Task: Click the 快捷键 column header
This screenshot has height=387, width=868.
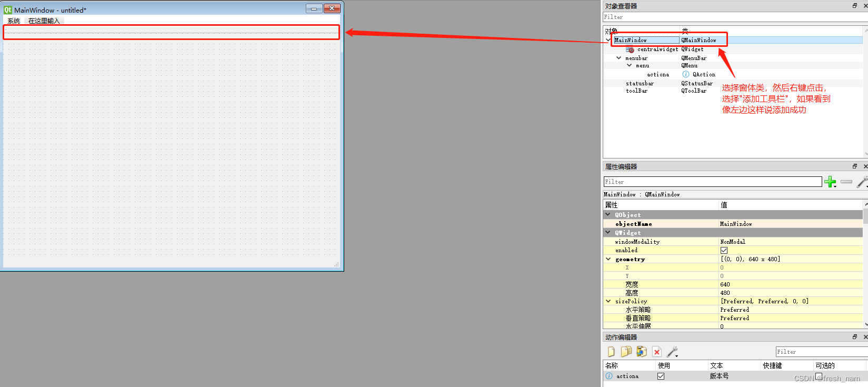Action: coord(787,365)
